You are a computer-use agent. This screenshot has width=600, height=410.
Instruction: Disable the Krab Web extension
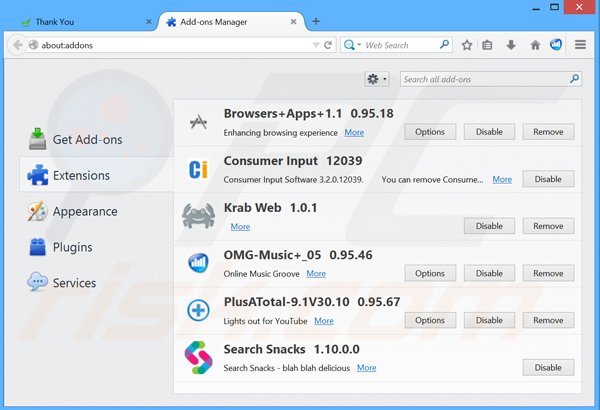489,226
